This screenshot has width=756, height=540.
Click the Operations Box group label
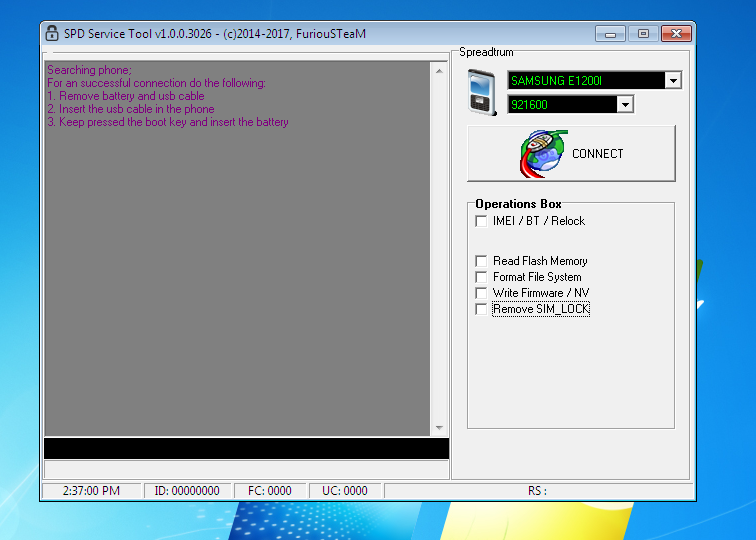click(x=518, y=204)
